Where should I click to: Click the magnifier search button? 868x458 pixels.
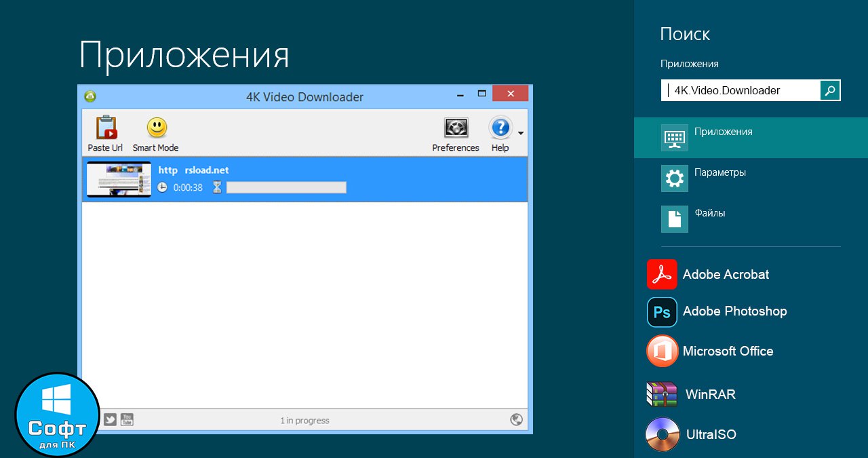[831, 90]
